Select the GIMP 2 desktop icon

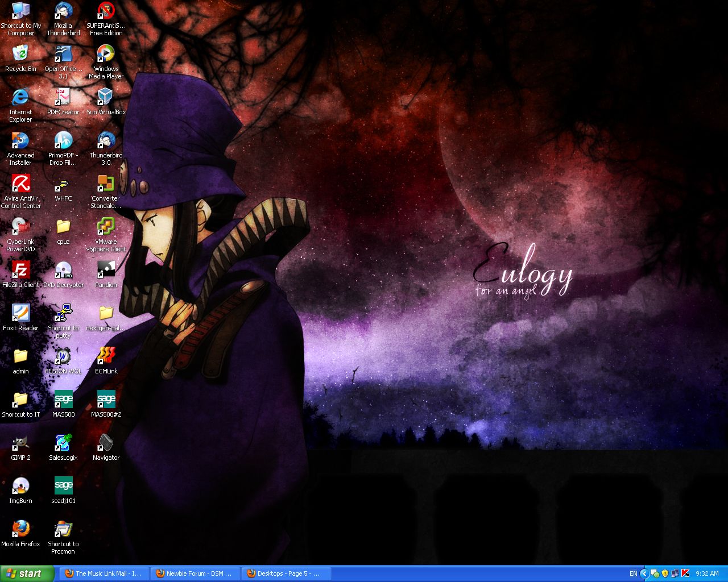pyautogui.click(x=20, y=447)
